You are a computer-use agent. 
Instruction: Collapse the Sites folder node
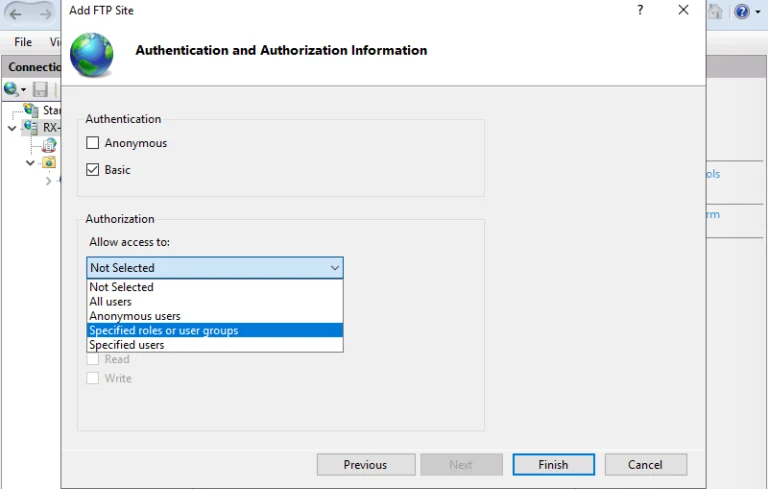(x=30, y=162)
